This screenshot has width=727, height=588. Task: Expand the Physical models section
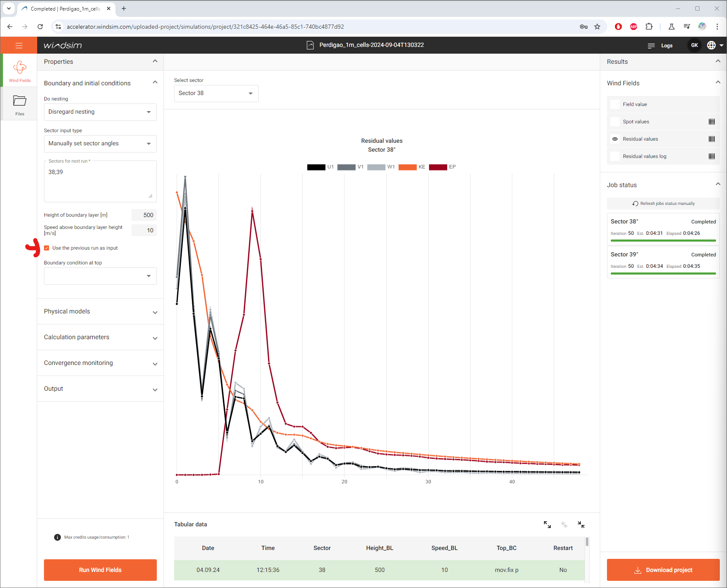pos(100,312)
